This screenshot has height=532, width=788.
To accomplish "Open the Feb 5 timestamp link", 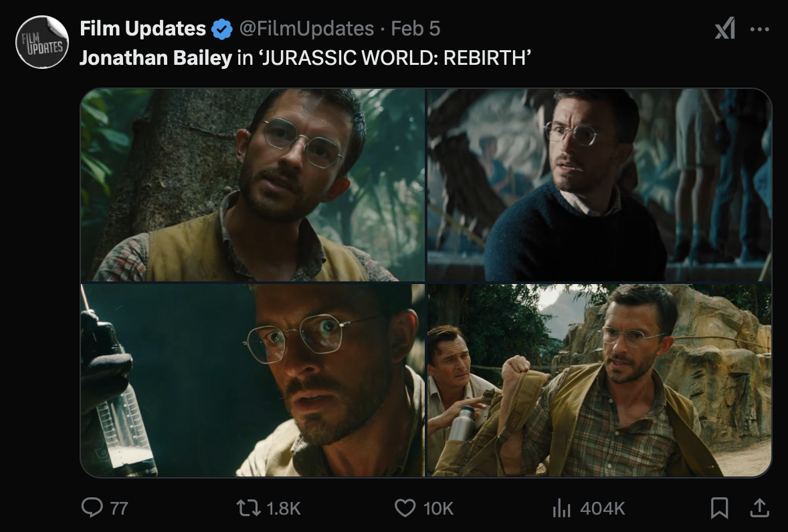I will (415, 29).
